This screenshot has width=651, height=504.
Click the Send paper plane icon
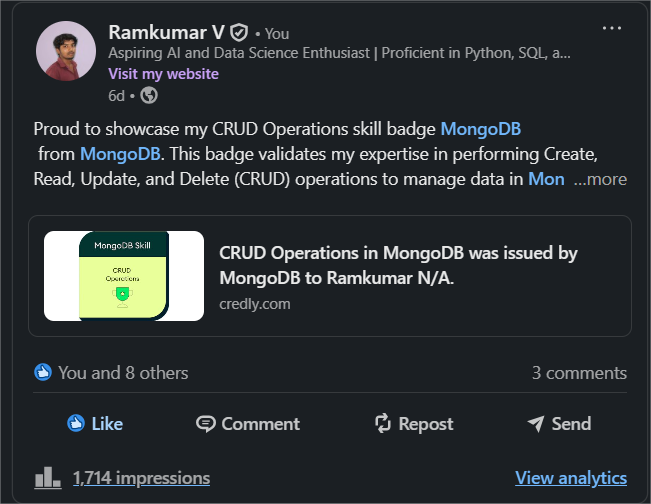536,424
